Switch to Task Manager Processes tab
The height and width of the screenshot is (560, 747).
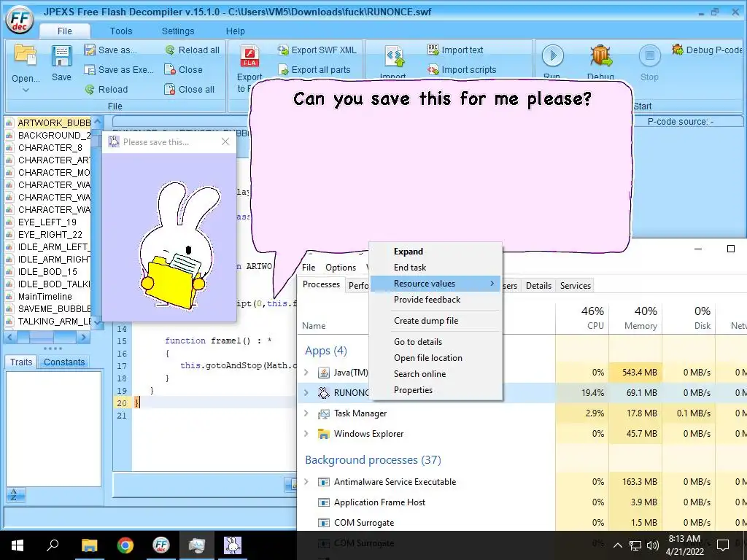[x=321, y=284]
